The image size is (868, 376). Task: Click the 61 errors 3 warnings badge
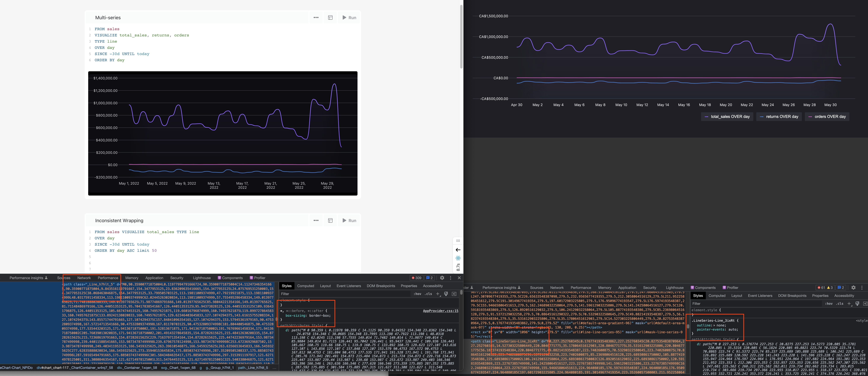tap(825, 287)
